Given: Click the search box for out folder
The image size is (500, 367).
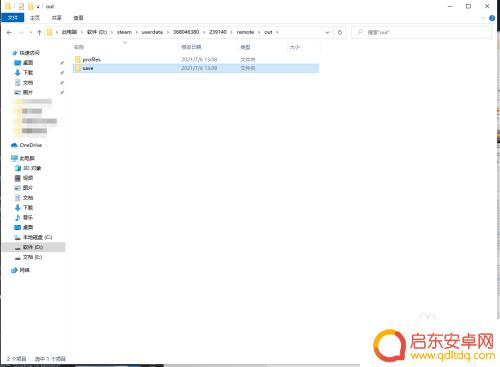Looking at the screenshot, I should [x=422, y=32].
